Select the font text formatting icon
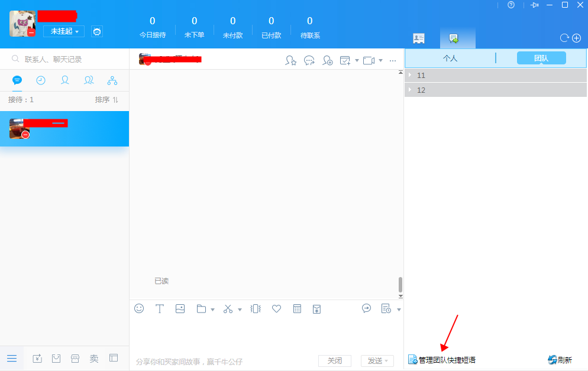The width and height of the screenshot is (588, 371). [159, 309]
